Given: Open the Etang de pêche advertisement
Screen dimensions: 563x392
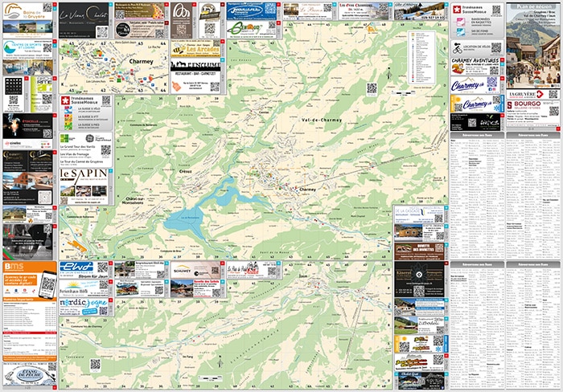Looking at the screenshot, I should tap(30, 375).
